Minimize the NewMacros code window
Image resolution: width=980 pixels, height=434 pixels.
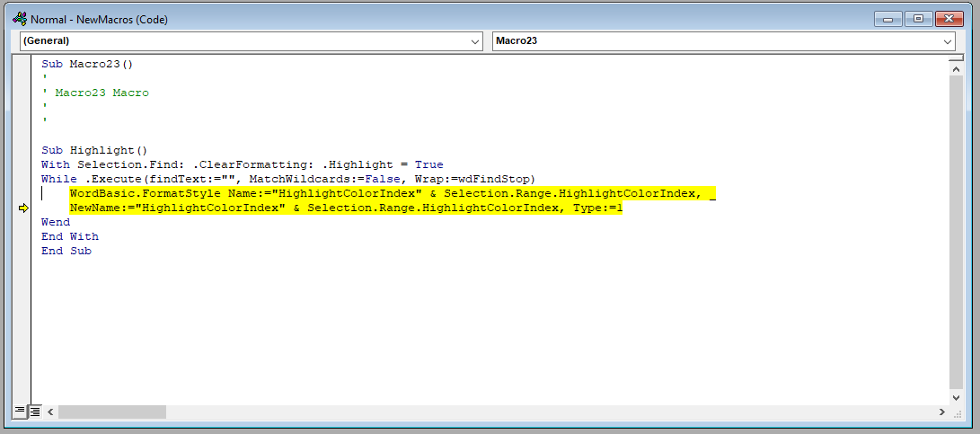point(887,19)
